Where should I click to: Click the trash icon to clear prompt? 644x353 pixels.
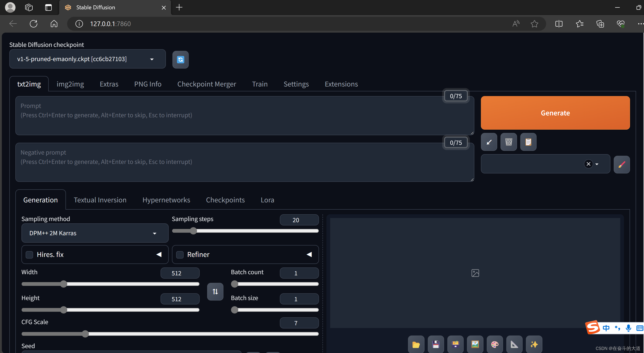coord(508,142)
